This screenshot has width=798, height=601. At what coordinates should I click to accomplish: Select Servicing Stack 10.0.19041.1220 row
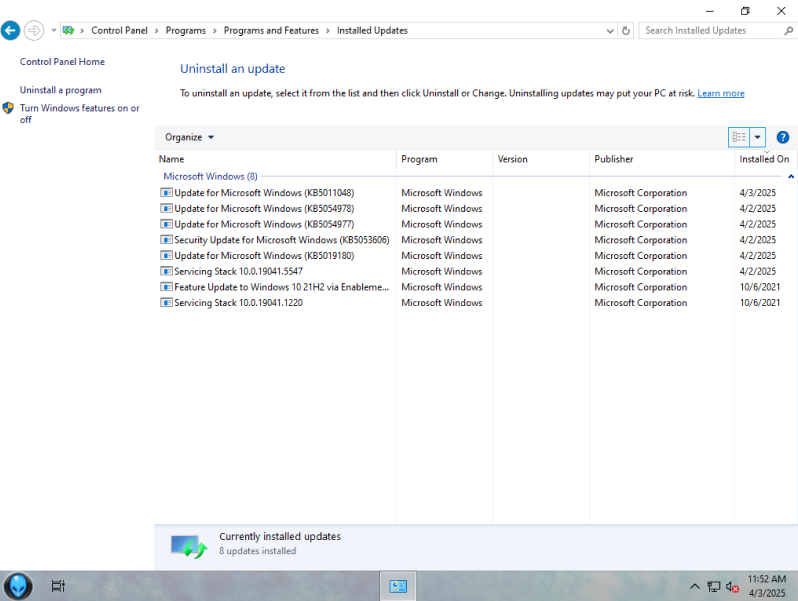(475, 303)
